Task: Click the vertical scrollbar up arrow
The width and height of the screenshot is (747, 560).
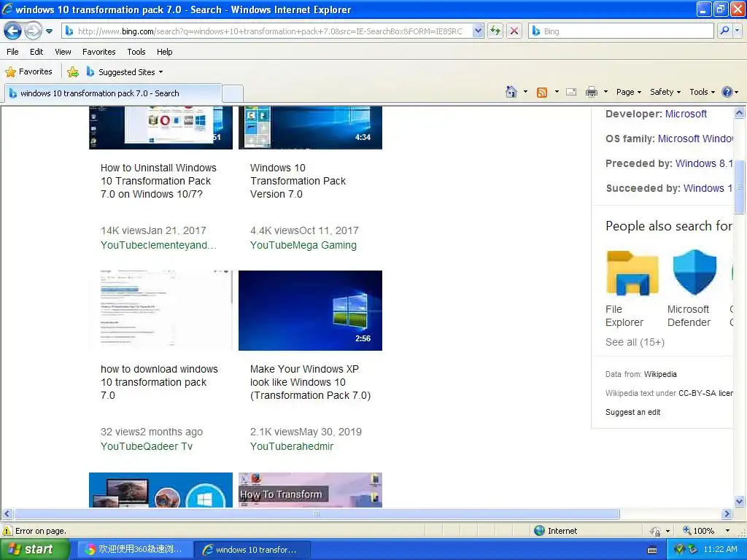Action: coord(739,113)
